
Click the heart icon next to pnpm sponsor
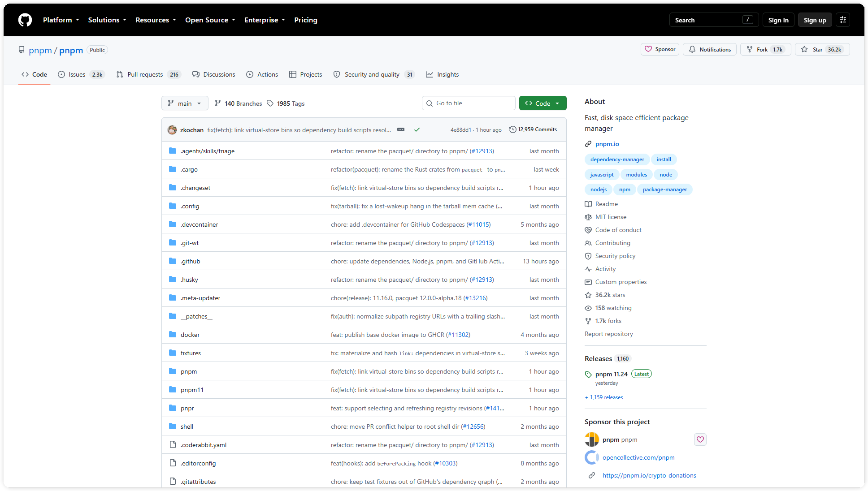coord(700,439)
